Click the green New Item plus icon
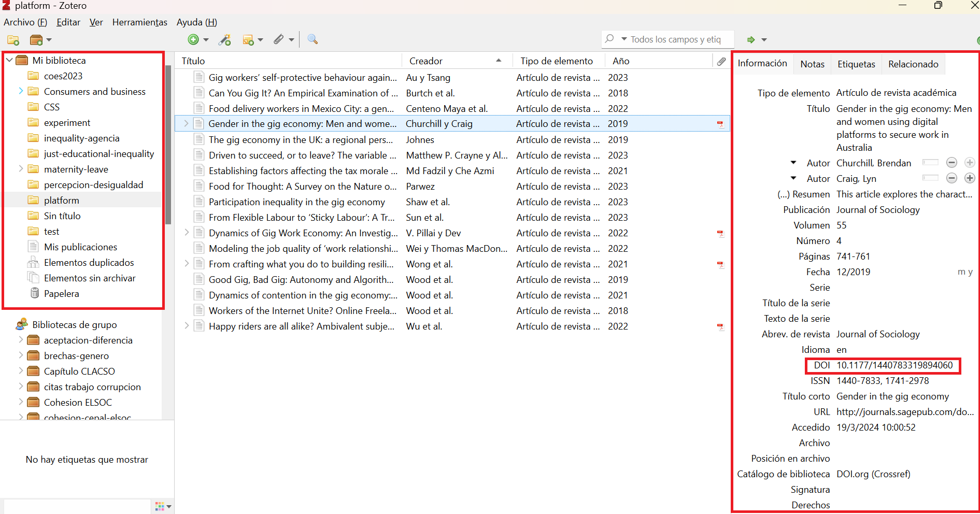The image size is (980, 514). coord(193,39)
